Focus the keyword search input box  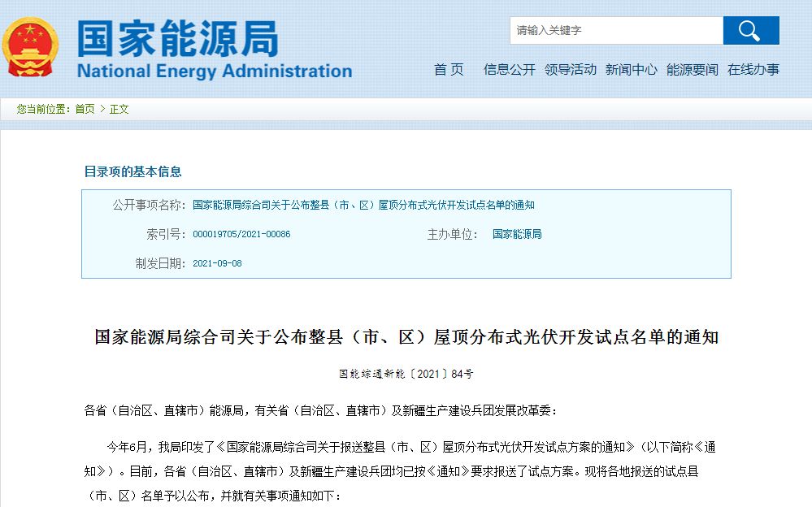616,31
